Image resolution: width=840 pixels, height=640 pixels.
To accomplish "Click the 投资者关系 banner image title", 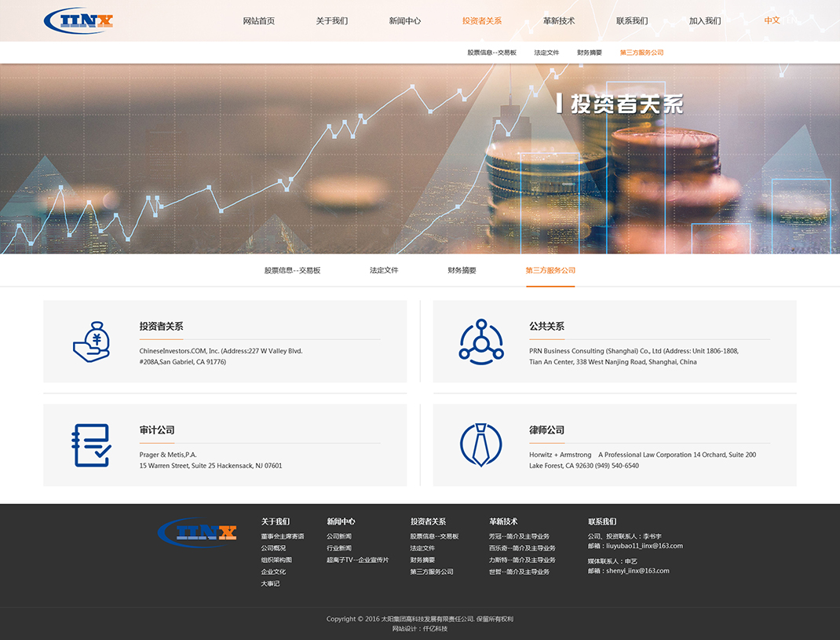I will pos(620,104).
